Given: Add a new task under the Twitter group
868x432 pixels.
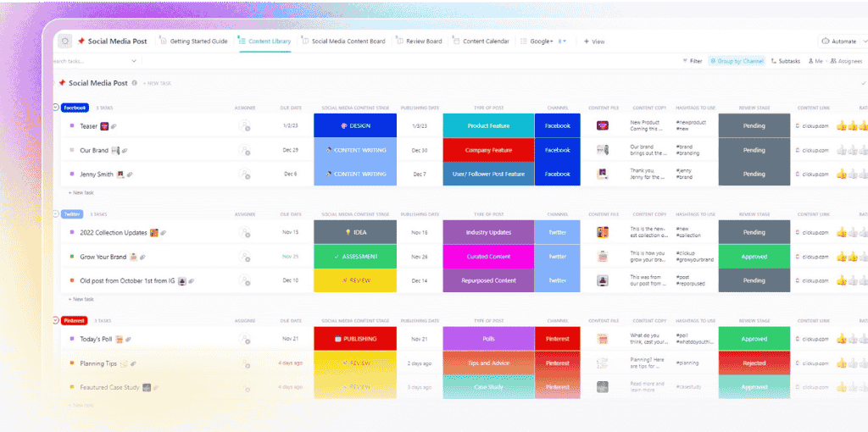Looking at the screenshot, I should coord(81,299).
